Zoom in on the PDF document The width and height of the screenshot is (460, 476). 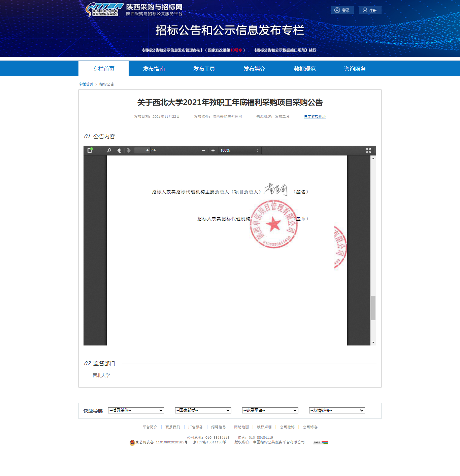(x=213, y=150)
